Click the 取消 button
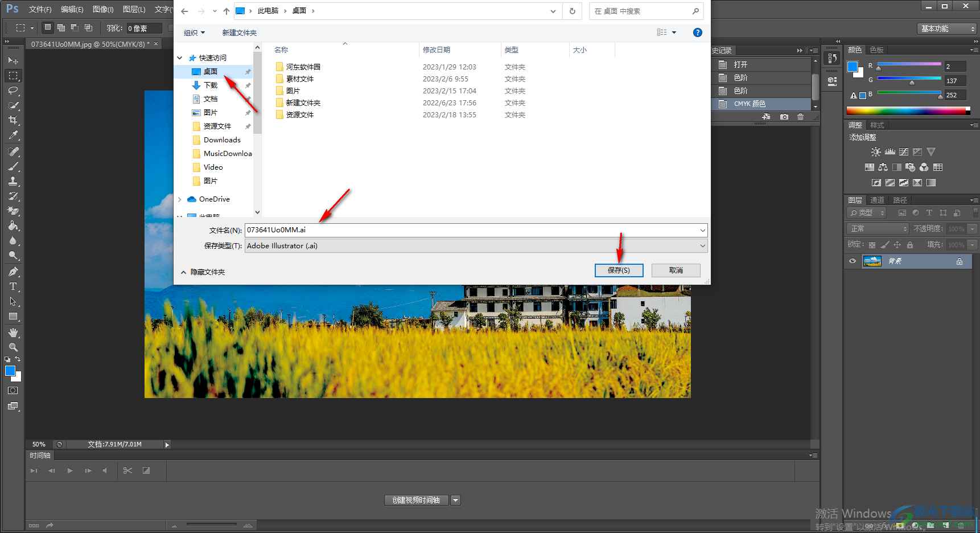 point(676,270)
